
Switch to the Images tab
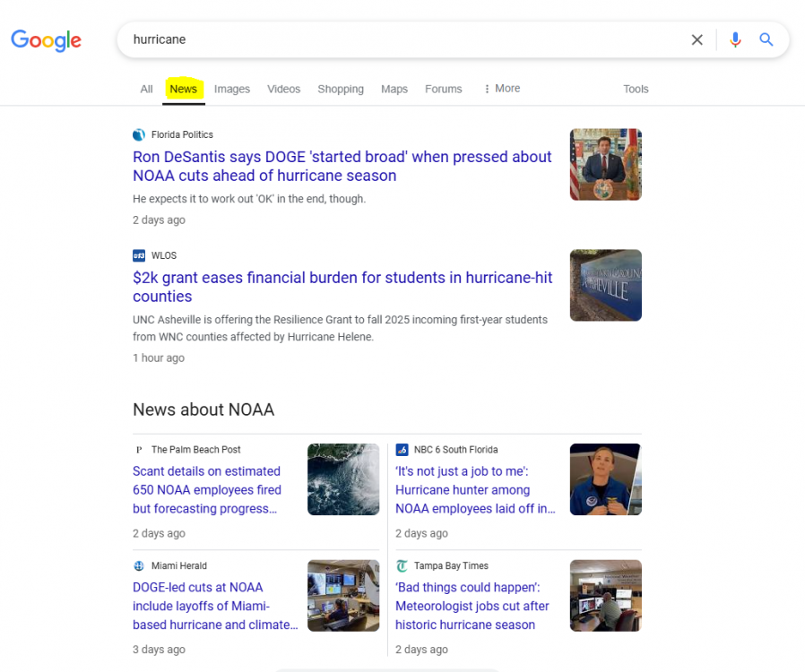pos(231,89)
